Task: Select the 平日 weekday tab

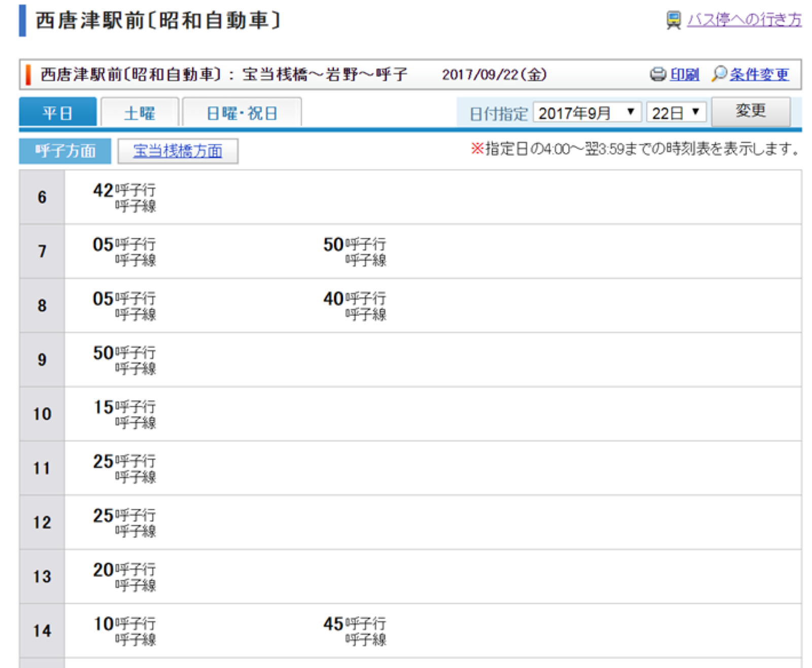Action: 58,112
